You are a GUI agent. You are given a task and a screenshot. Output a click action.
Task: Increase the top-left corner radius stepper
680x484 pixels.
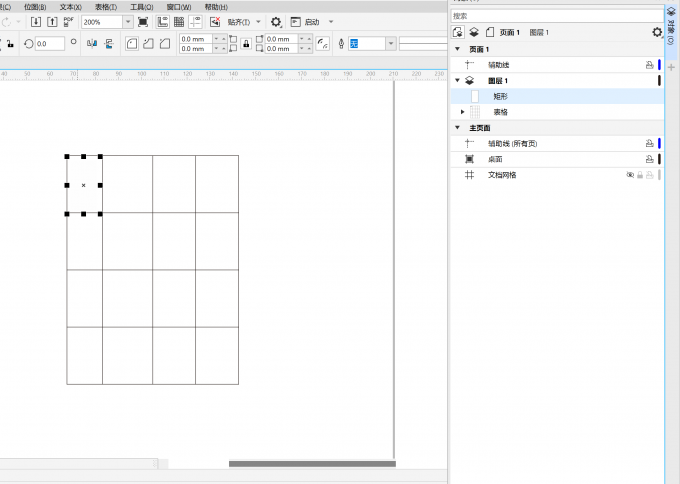[x=224, y=39]
